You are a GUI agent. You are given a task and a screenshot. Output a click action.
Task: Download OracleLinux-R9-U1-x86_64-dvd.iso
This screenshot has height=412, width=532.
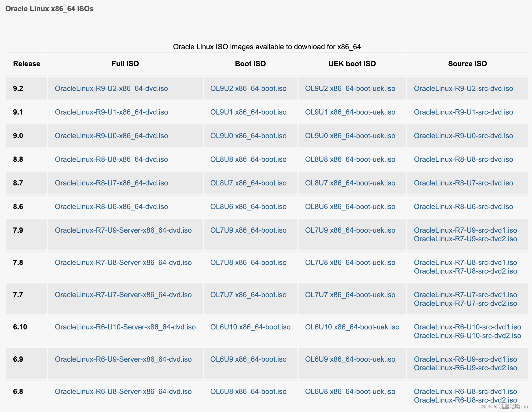(112, 112)
